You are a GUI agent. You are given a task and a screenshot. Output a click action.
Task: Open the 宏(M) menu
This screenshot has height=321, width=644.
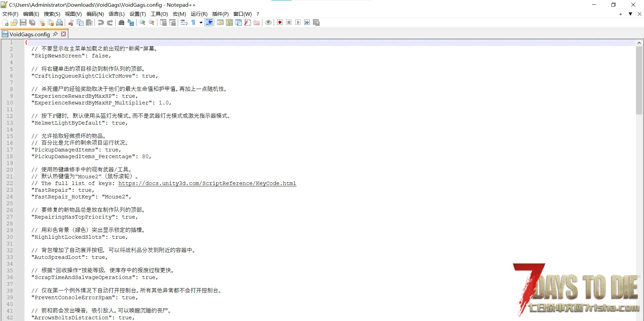coord(179,14)
